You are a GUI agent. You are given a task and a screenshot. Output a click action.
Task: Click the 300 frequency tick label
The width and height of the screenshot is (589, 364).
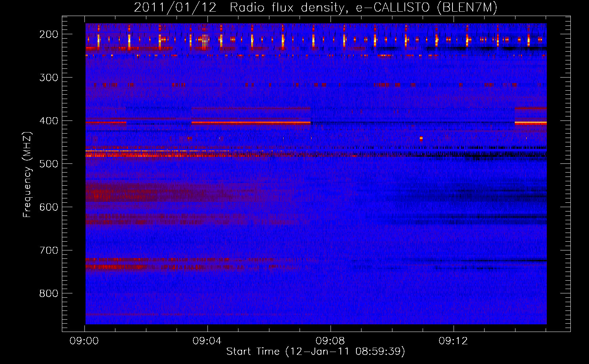(48, 78)
